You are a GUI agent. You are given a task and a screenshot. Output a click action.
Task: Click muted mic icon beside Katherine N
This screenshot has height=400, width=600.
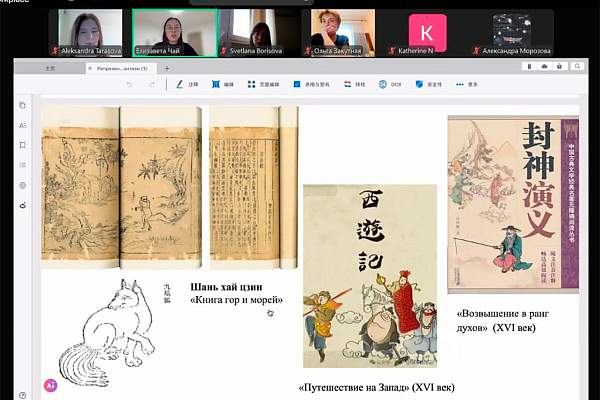point(392,51)
